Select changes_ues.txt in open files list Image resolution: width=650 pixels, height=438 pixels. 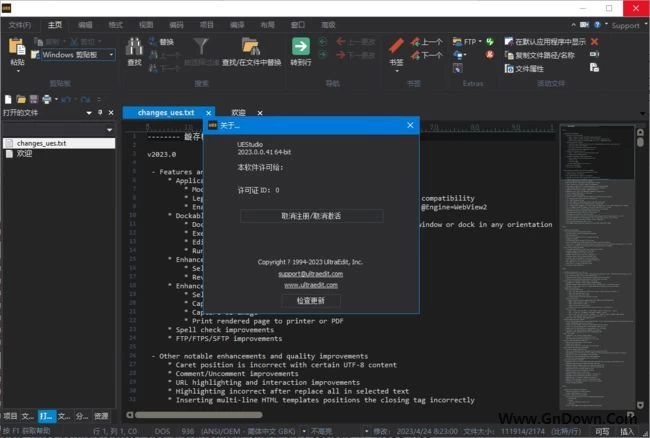(x=40, y=144)
